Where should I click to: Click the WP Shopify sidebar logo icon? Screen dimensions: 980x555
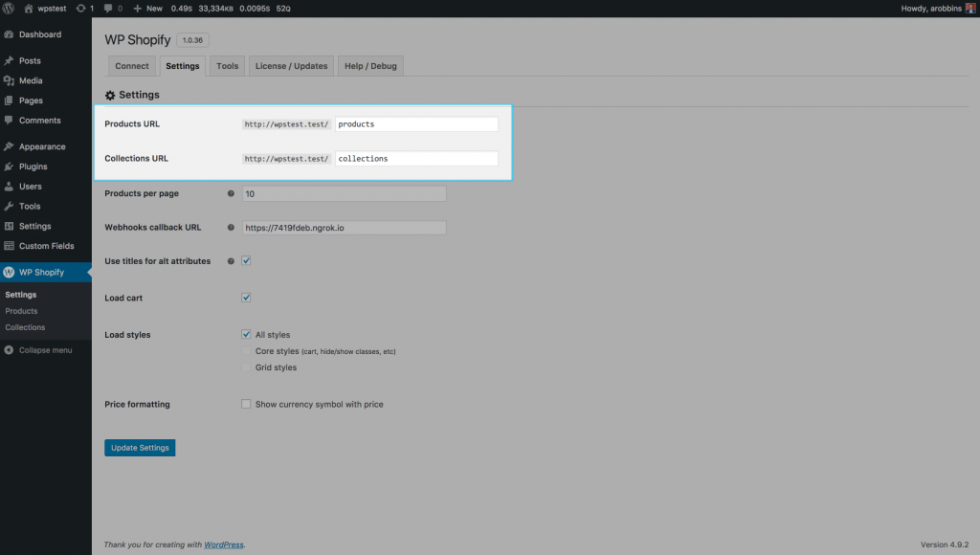tap(9, 272)
